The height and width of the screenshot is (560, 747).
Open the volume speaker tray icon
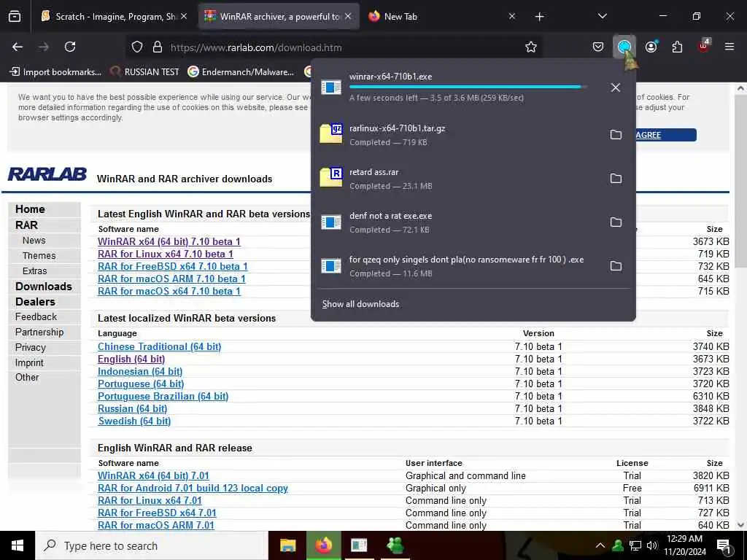pyautogui.click(x=651, y=545)
